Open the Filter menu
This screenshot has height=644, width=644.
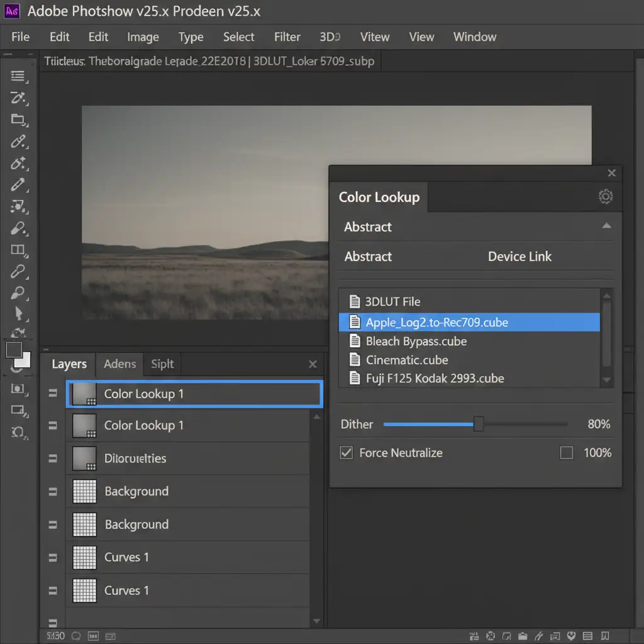(287, 37)
